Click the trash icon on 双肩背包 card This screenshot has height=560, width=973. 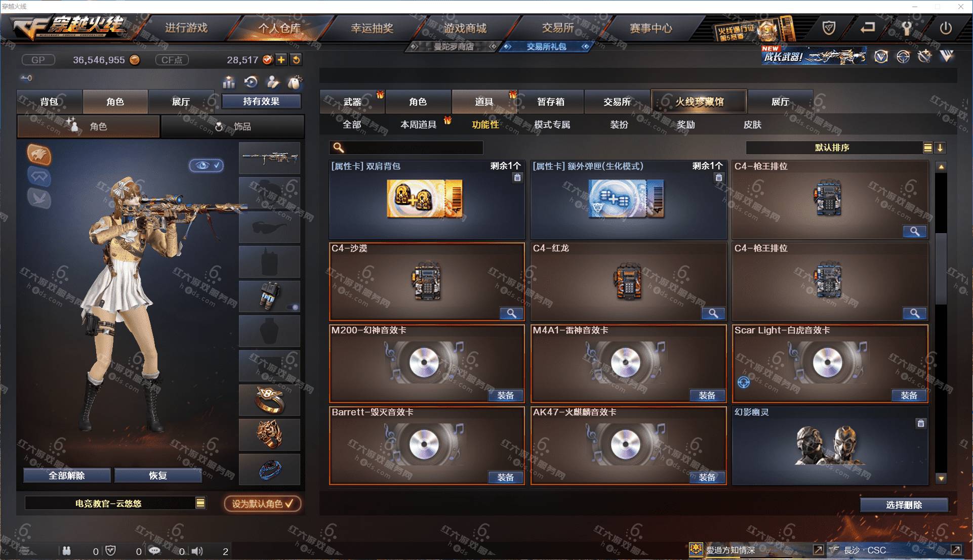point(517,178)
